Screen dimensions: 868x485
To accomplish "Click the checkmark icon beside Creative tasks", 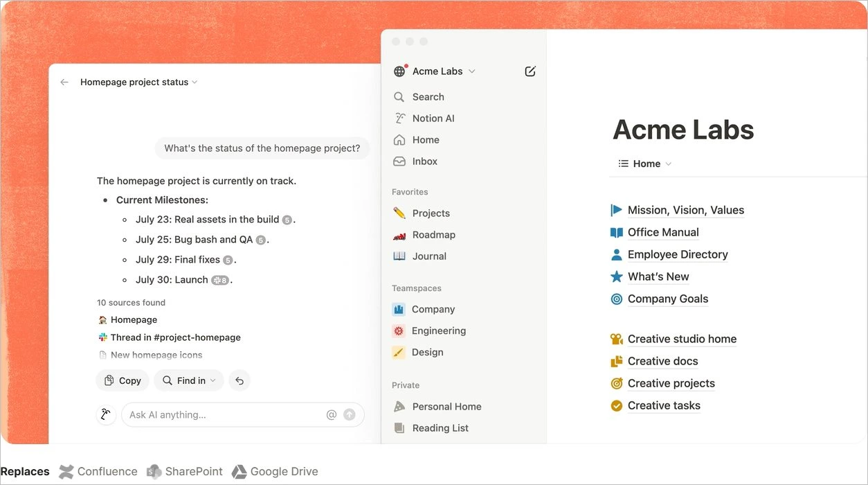I will coord(617,405).
